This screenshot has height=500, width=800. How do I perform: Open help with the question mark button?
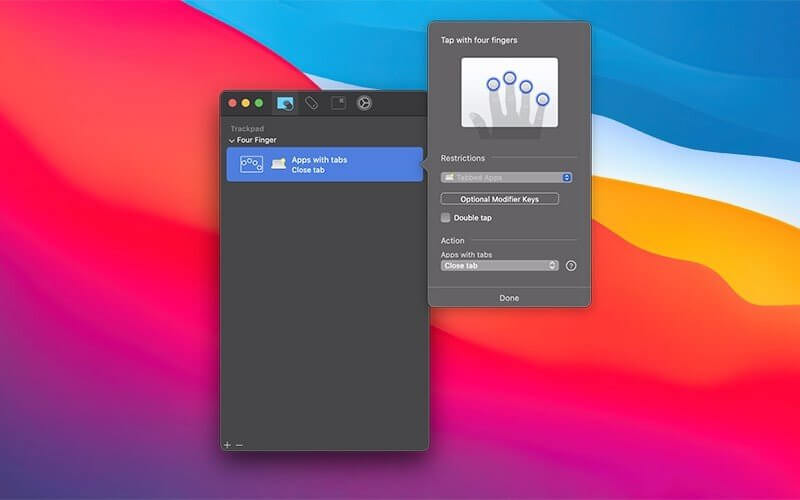(x=571, y=266)
